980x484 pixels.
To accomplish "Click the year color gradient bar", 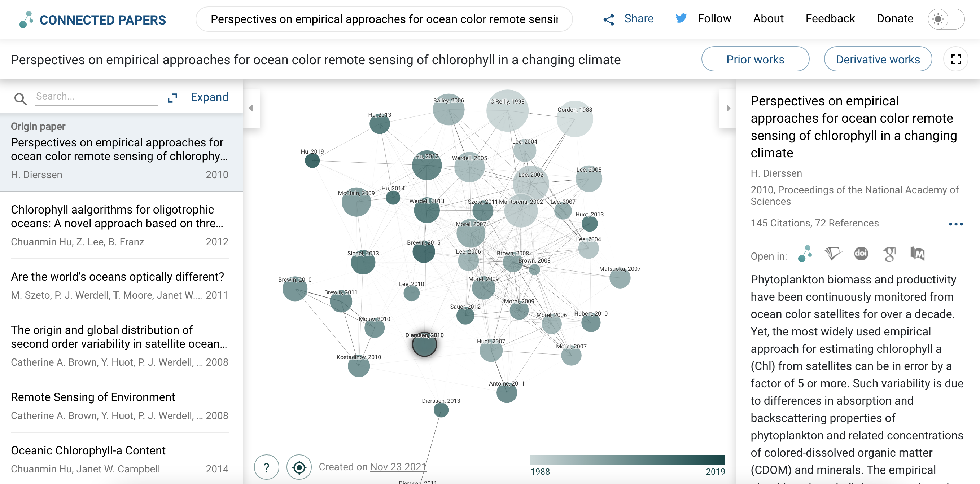I will coord(627,460).
